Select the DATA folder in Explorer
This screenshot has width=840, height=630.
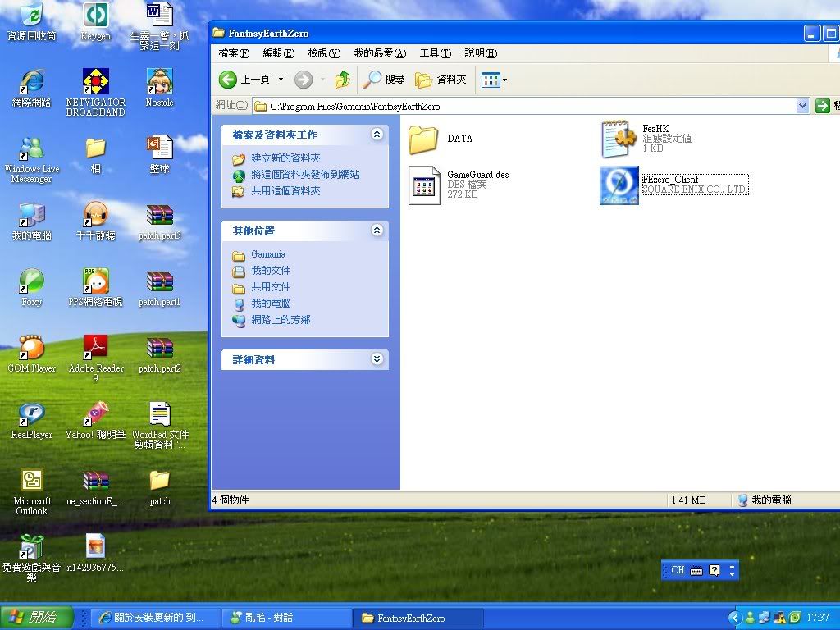[x=441, y=139]
